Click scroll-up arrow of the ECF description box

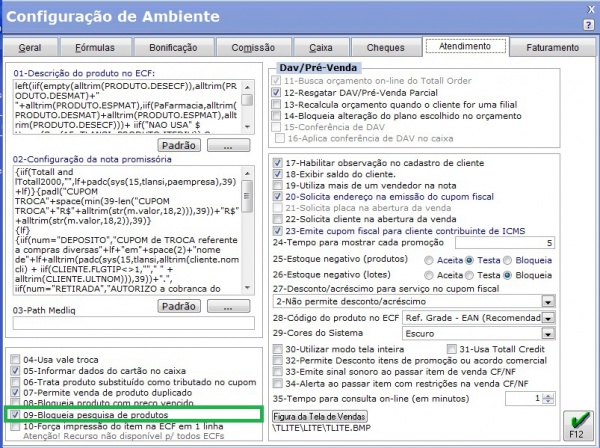(248, 87)
